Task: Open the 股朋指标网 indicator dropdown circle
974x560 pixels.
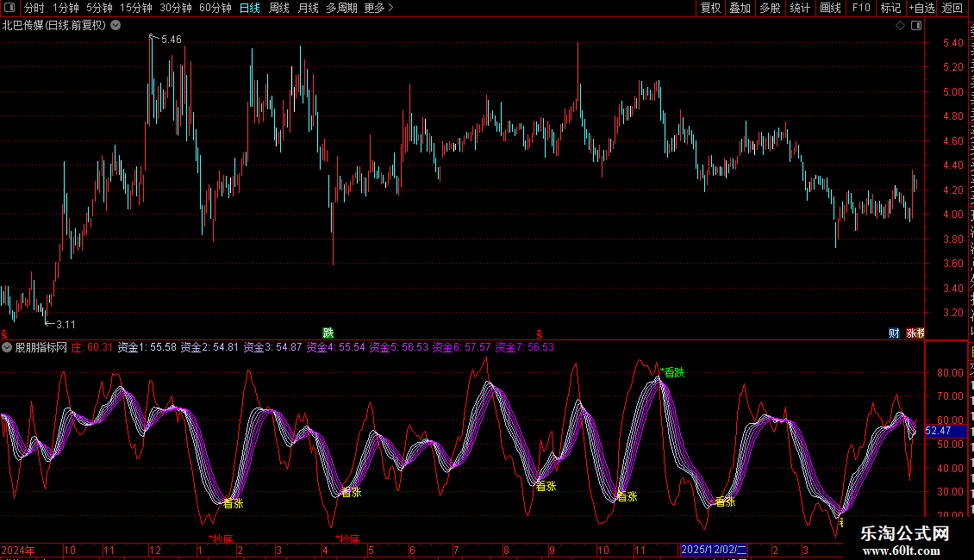Action: point(7,347)
